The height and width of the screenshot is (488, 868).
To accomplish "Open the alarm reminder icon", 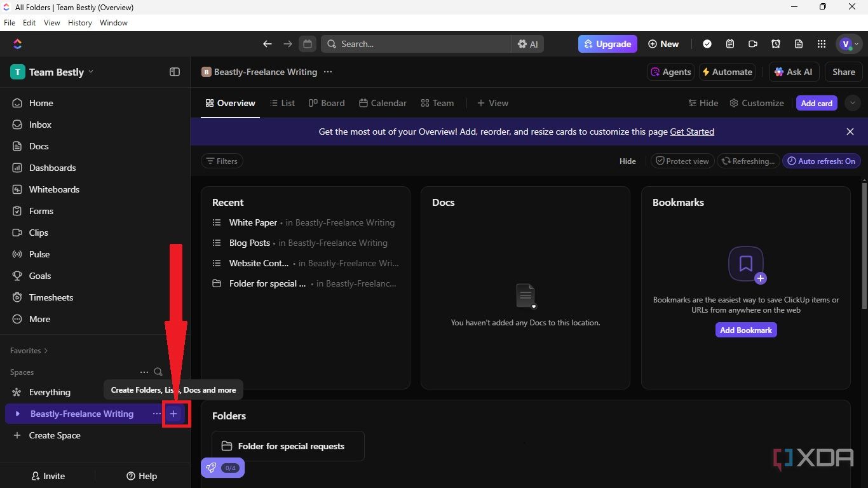I will (776, 44).
